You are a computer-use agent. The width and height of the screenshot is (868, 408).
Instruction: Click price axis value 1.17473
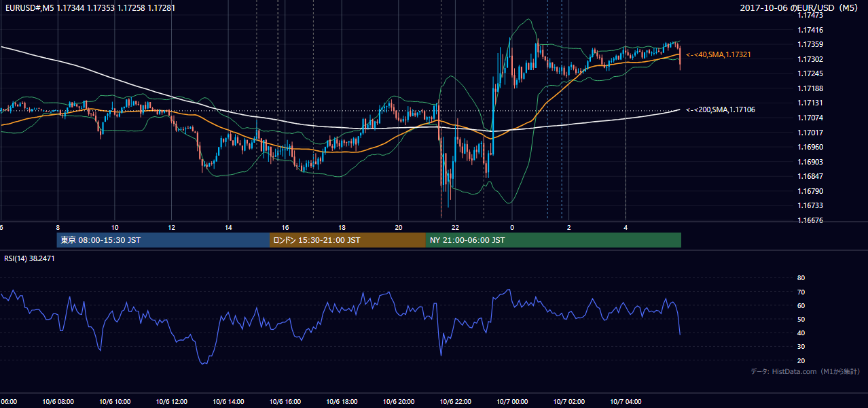(x=810, y=16)
